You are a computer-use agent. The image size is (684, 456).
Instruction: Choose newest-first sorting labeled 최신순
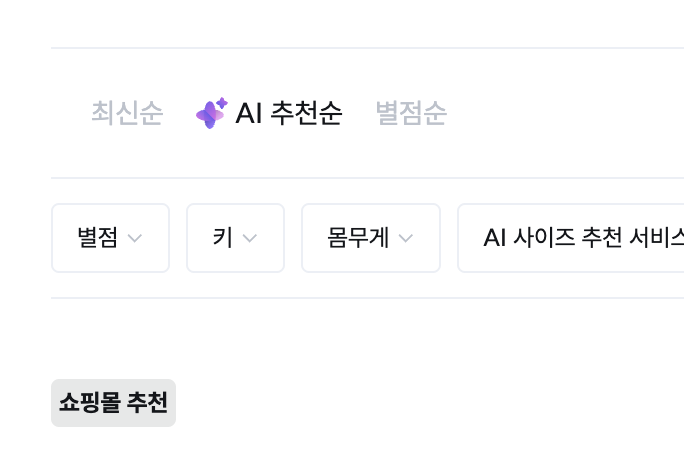pyautogui.click(x=127, y=113)
